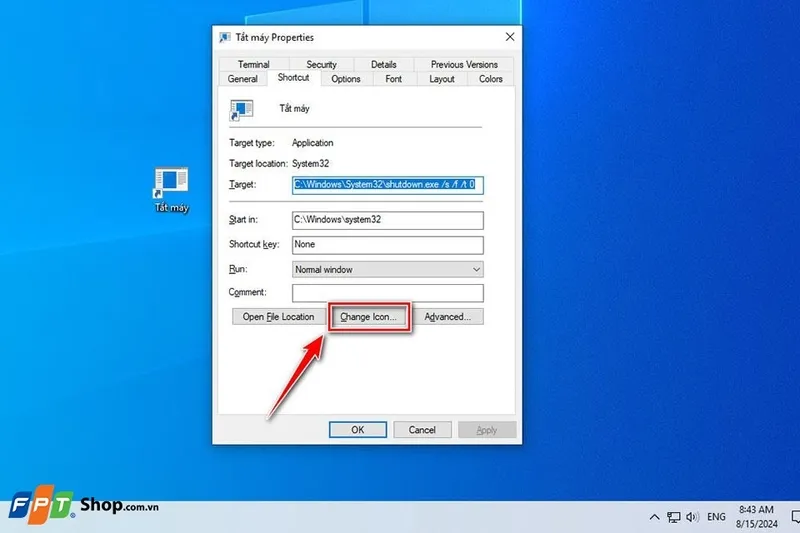Click the network icon in taskbar
This screenshot has width=800, height=533.
click(673, 517)
